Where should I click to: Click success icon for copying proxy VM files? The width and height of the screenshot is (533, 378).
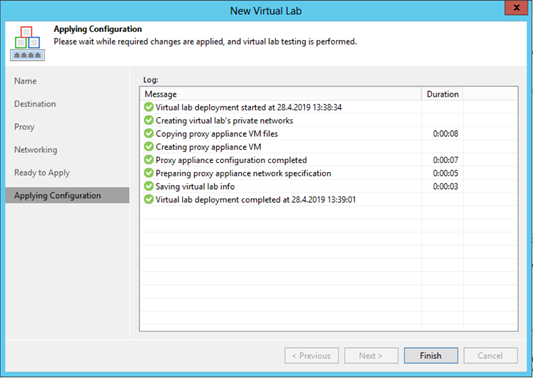[149, 134]
